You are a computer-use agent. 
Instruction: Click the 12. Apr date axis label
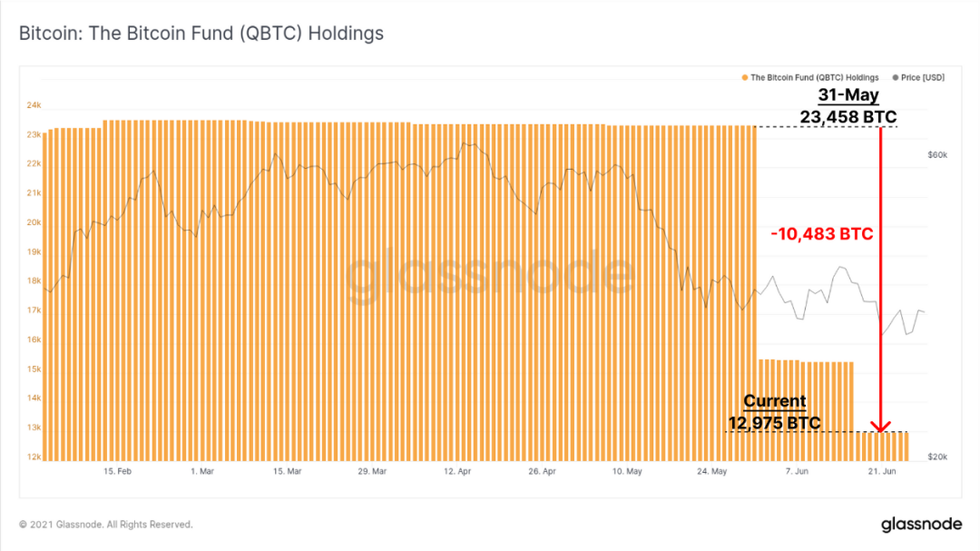coord(456,471)
